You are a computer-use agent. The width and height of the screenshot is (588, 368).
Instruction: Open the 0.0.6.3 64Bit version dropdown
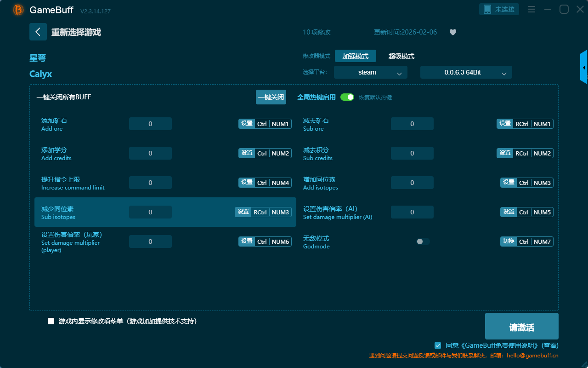click(x=466, y=72)
